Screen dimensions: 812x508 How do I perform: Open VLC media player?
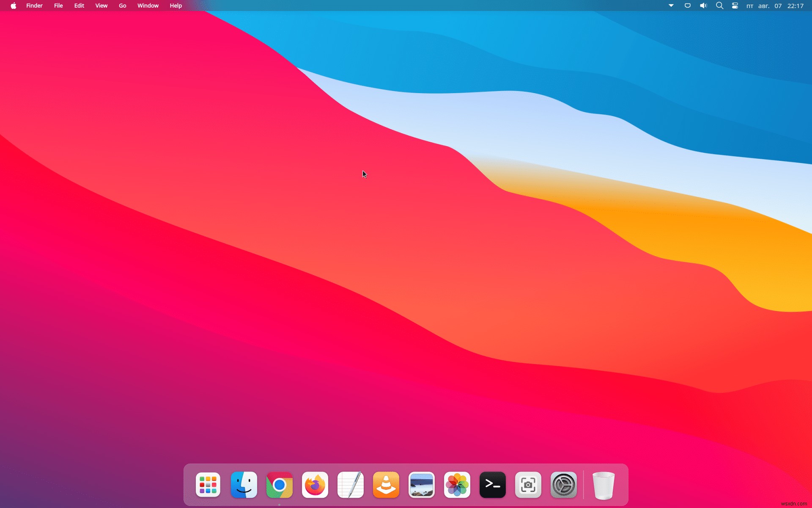(x=386, y=485)
